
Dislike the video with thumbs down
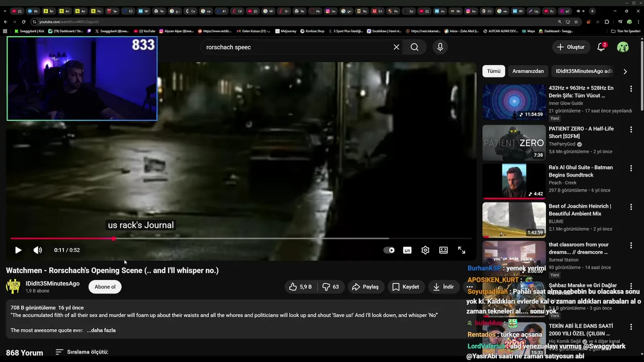[330, 287]
